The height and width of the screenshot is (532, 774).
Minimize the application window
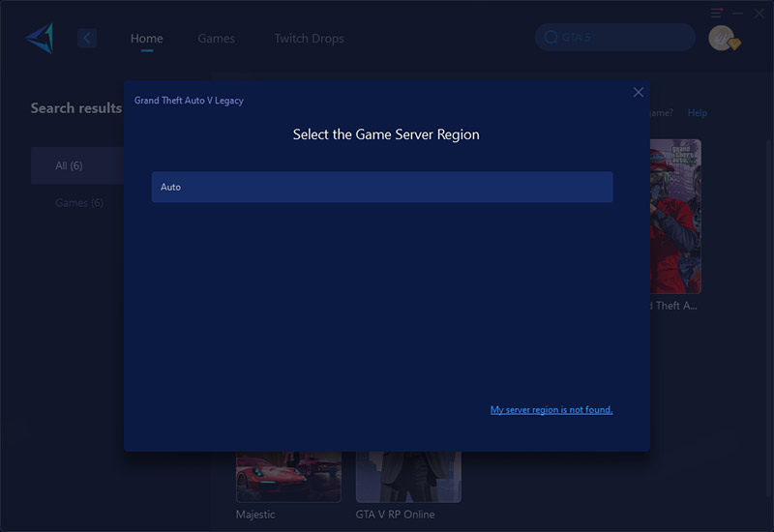738,14
